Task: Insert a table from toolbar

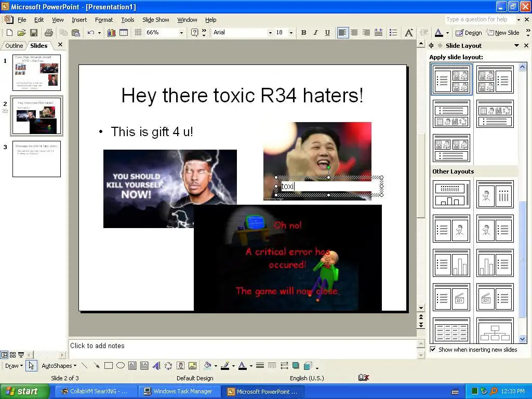Action: 124,33
